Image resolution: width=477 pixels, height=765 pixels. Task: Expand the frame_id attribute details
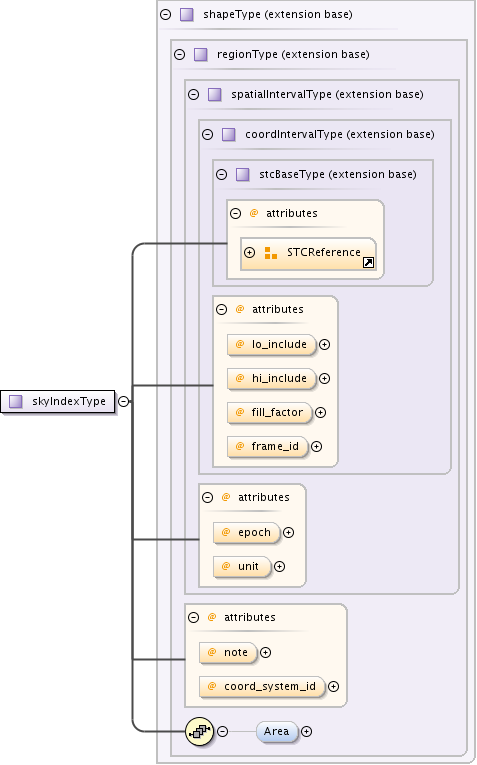[317, 446]
